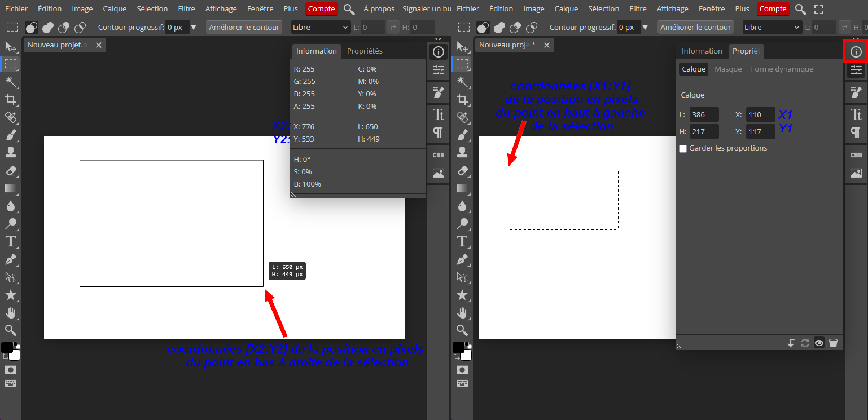Open the Filtre menu in the right window
Viewport: 868px width, 420px height.
point(638,9)
